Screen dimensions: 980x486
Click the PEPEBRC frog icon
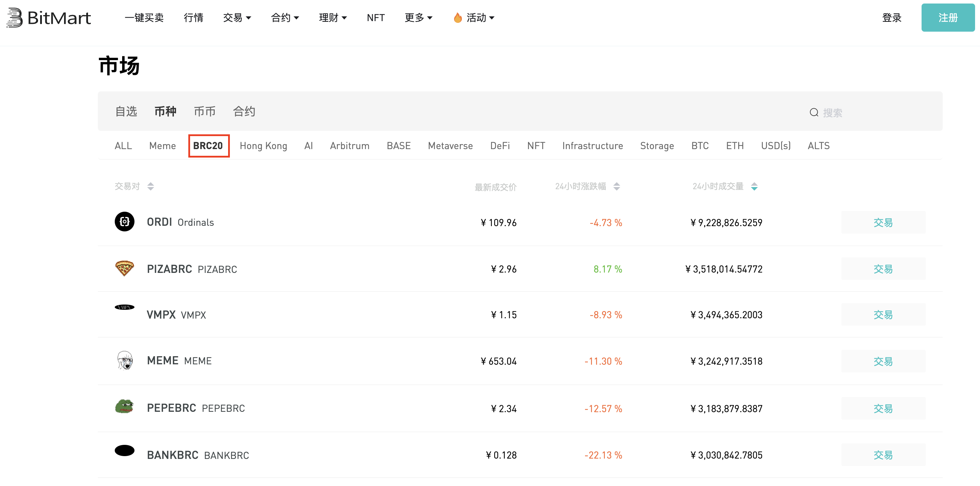point(124,407)
